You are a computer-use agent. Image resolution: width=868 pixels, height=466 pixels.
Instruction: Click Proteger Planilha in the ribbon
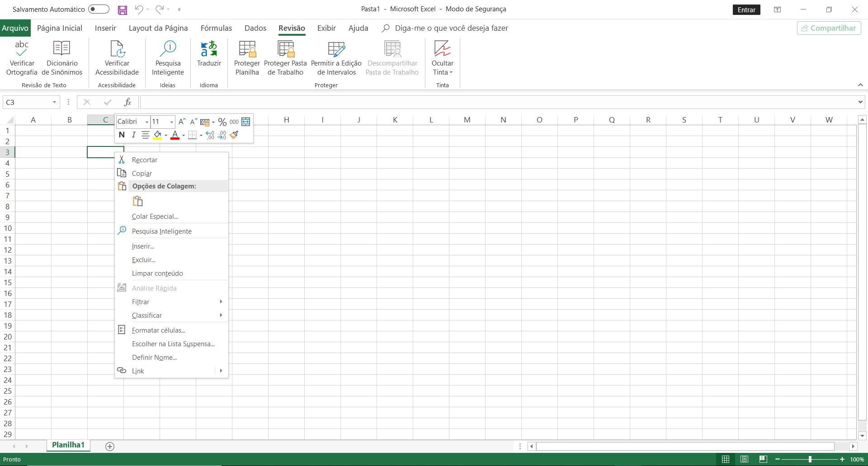tap(247, 58)
